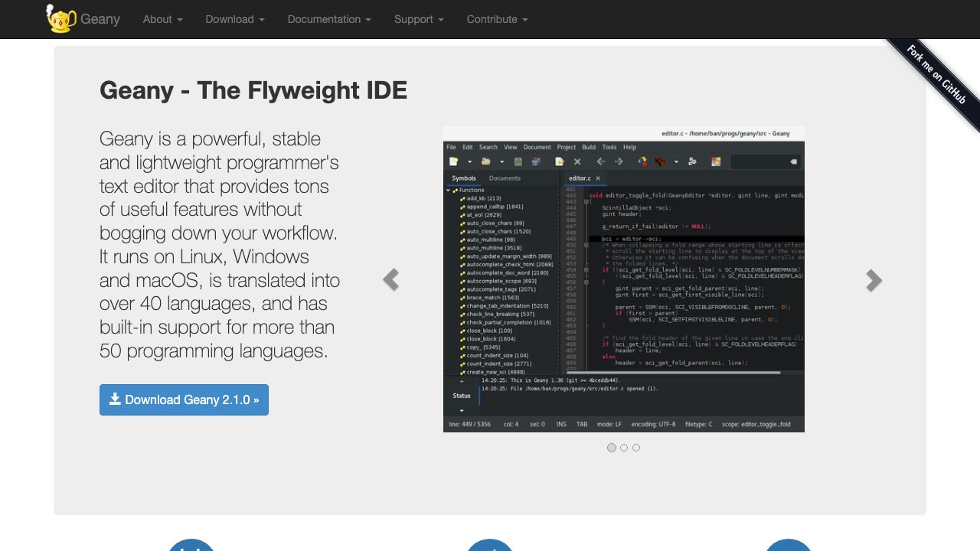Go to previous carousel slide arrow

point(390,280)
